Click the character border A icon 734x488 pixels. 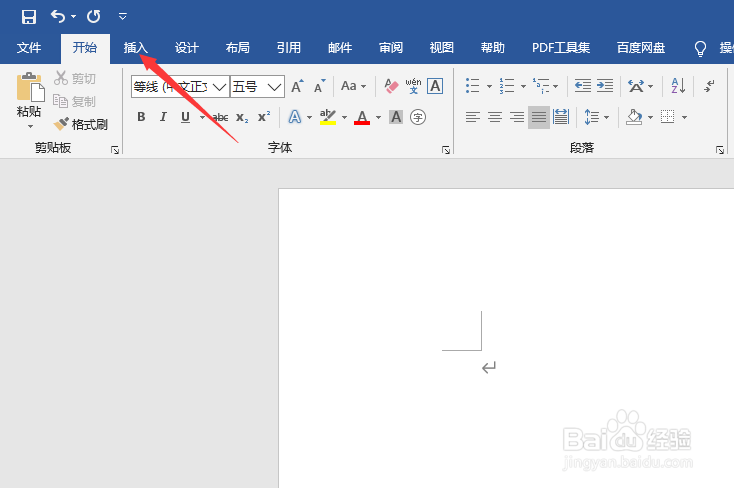tap(435, 86)
